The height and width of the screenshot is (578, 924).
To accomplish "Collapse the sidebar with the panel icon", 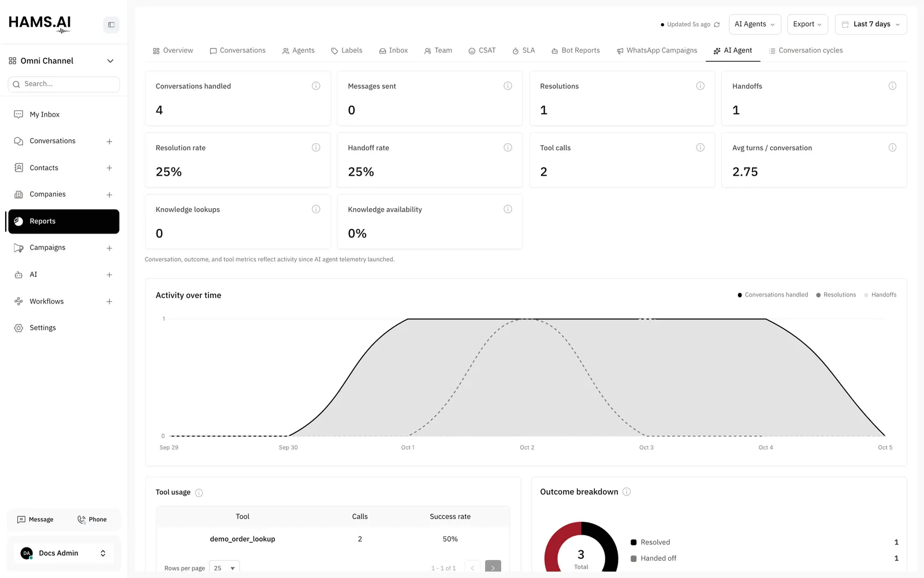I will coord(111,25).
